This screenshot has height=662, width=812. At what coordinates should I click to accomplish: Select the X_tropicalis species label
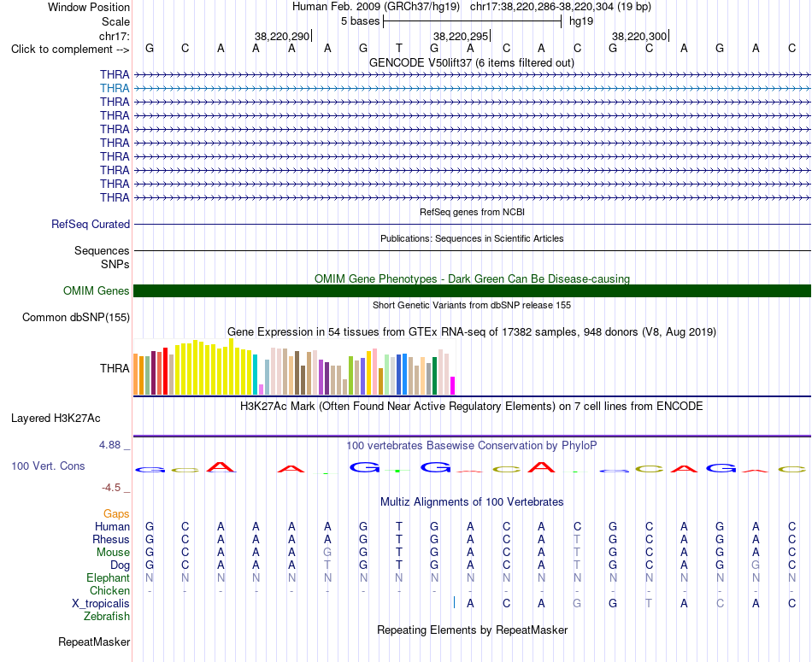tap(101, 604)
